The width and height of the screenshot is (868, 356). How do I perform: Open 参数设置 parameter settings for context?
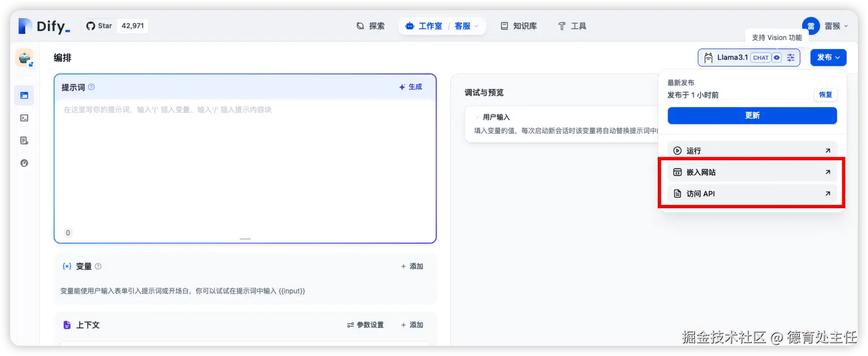click(x=366, y=324)
